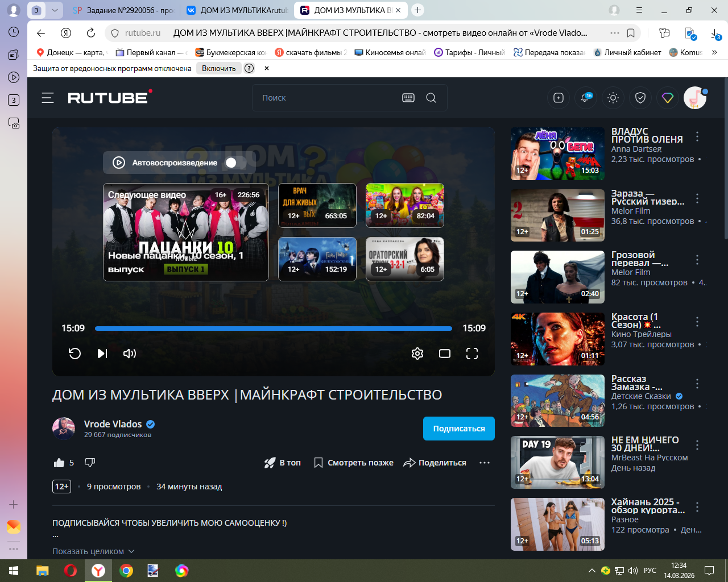The width and height of the screenshot is (728, 582).
Task: Toggle the Автовоспроизведение switch
Action: 232,163
